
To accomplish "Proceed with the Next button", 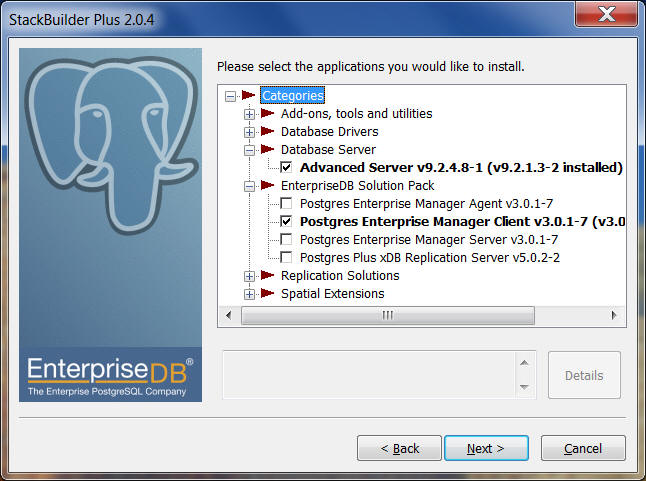I will tap(486, 448).
